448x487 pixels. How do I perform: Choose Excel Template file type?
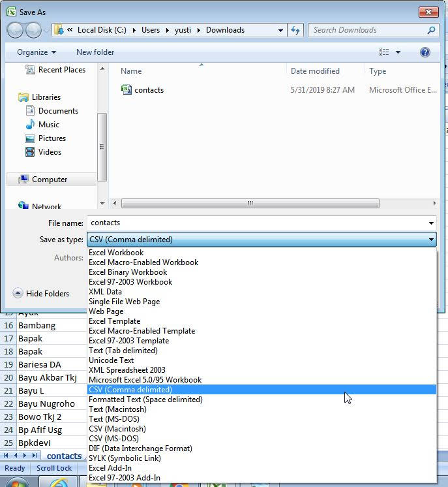click(262, 321)
